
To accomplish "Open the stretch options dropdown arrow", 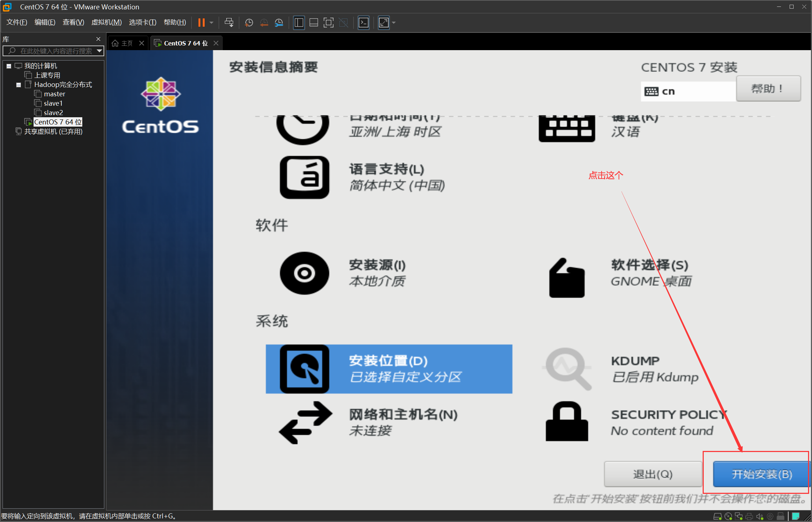I will point(394,23).
